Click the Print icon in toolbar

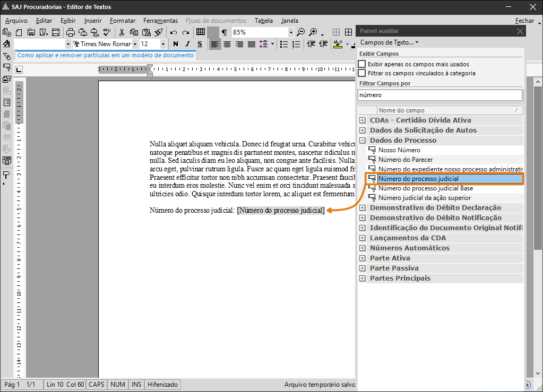click(72, 32)
